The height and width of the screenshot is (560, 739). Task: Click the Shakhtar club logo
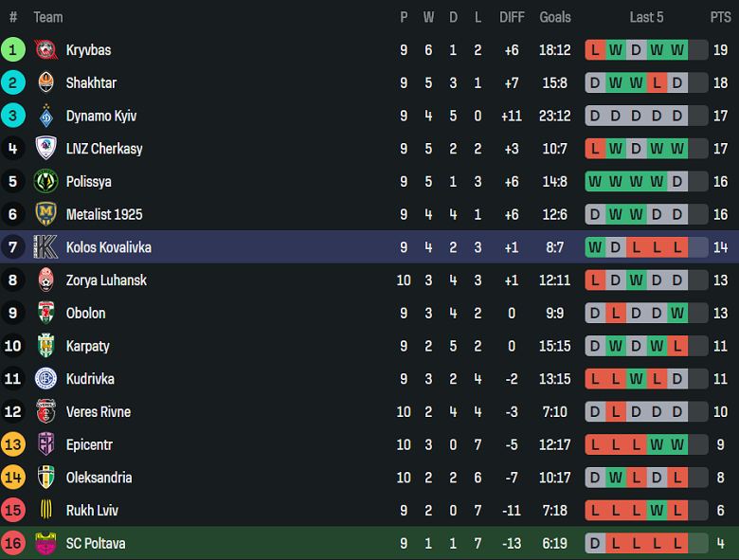pyautogui.click(x=45, y=83)
